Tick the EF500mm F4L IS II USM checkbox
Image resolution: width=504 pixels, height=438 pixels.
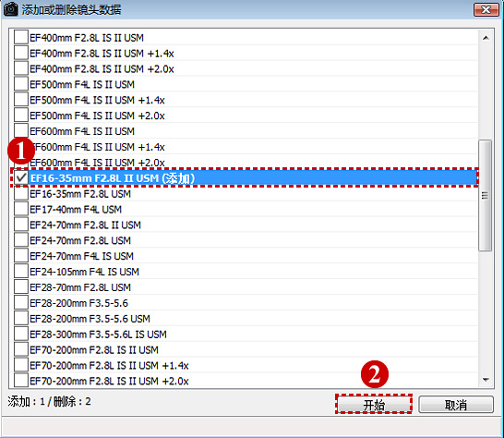(21, 84)
